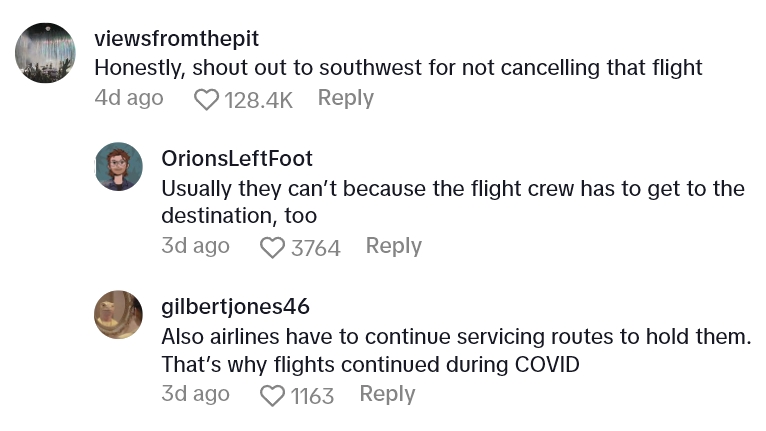Like the viewsfromthepit comment with heart icon
This screenshot has width=766, height=431.
(206, 99)
